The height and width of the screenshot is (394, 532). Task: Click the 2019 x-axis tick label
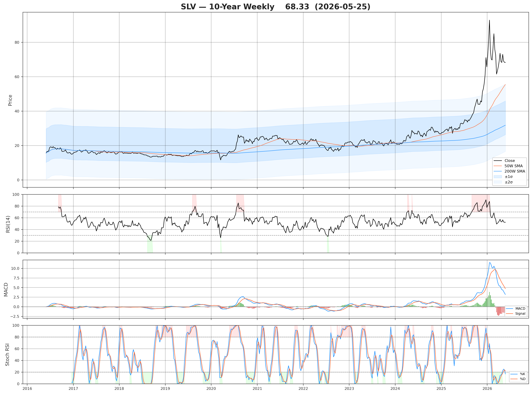point(165,389)
